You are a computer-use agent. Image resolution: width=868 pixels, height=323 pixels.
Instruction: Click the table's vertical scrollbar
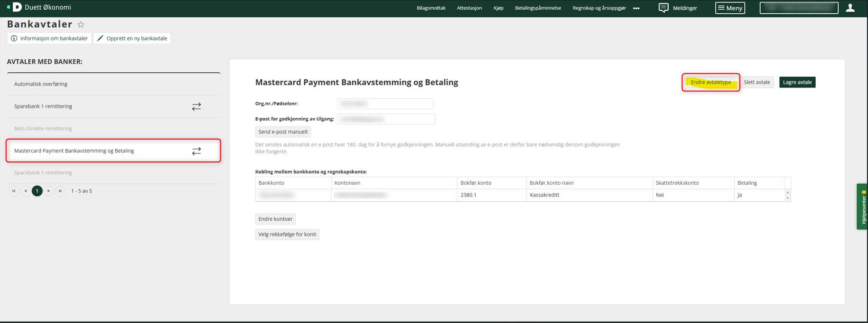point(787,195)
